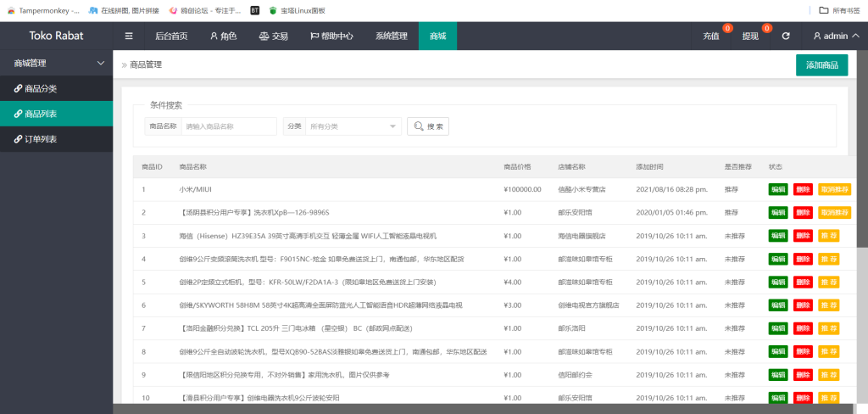Edit product ID 8 全自动波轮洗衣机
Viewport: 868px width, 414px height.
pos(778,352)
